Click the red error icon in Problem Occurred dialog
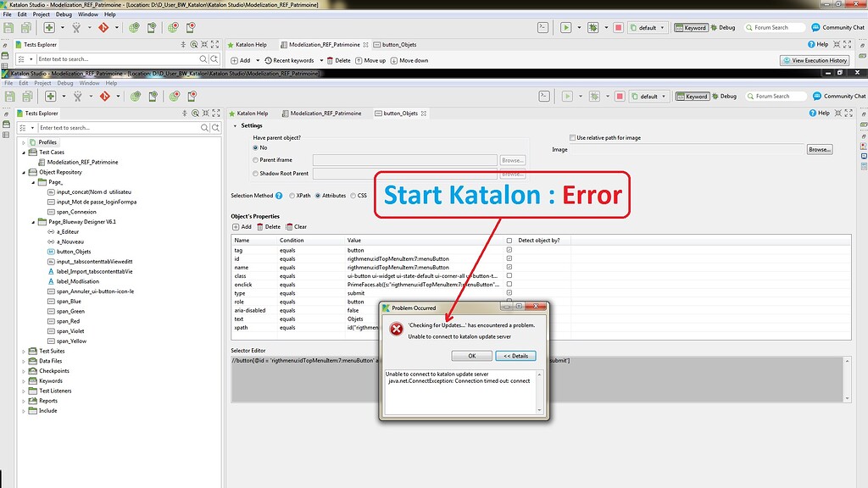 (x=397, y=330)
